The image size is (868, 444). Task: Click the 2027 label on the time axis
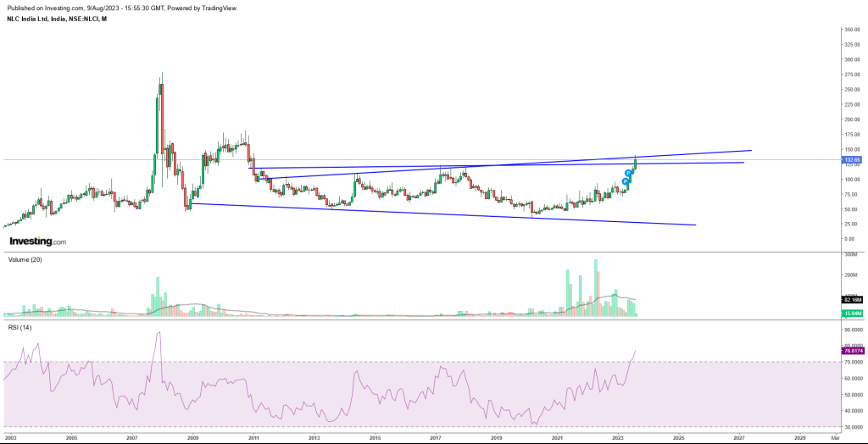click(x=740, y=438)
